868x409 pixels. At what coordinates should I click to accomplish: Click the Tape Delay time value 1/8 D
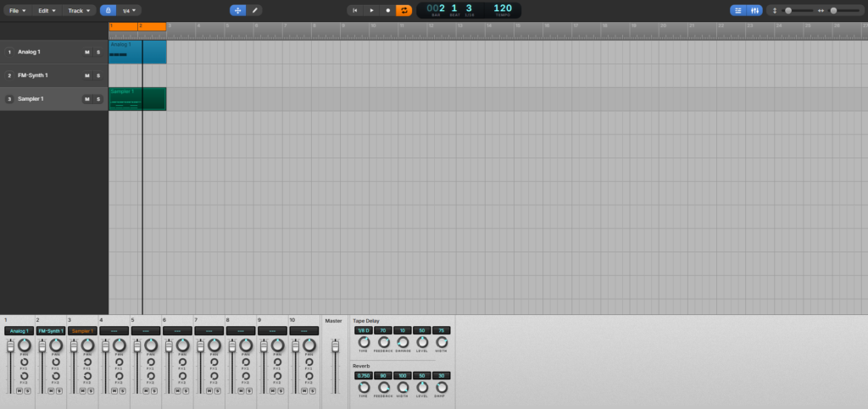coord(363,330)
